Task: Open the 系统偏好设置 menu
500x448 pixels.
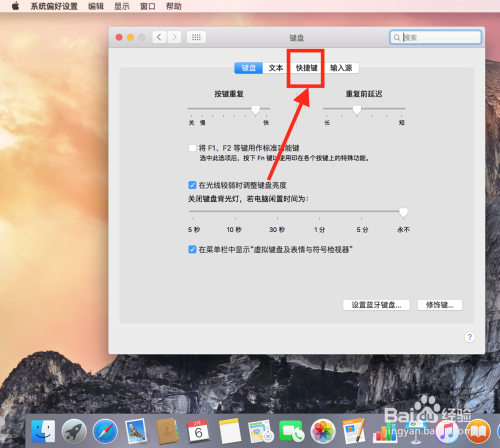Action: pyautogui.click(x=54, y=6)
